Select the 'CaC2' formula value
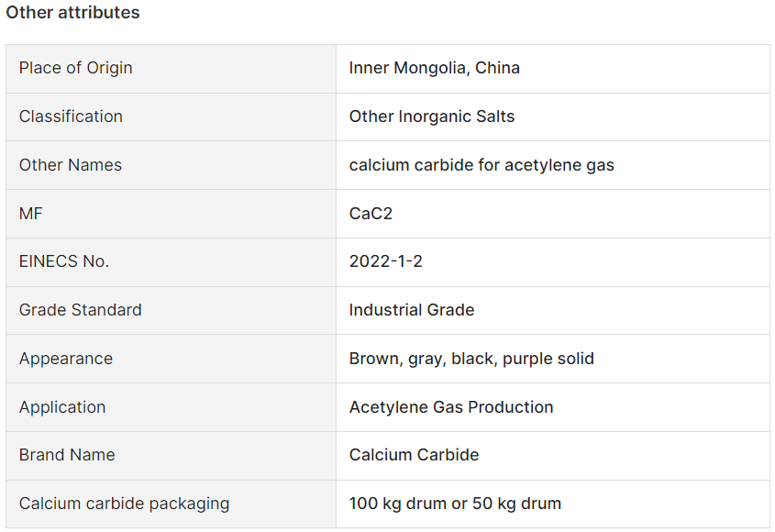Screen dimensions: 775x532 (371, 214)
